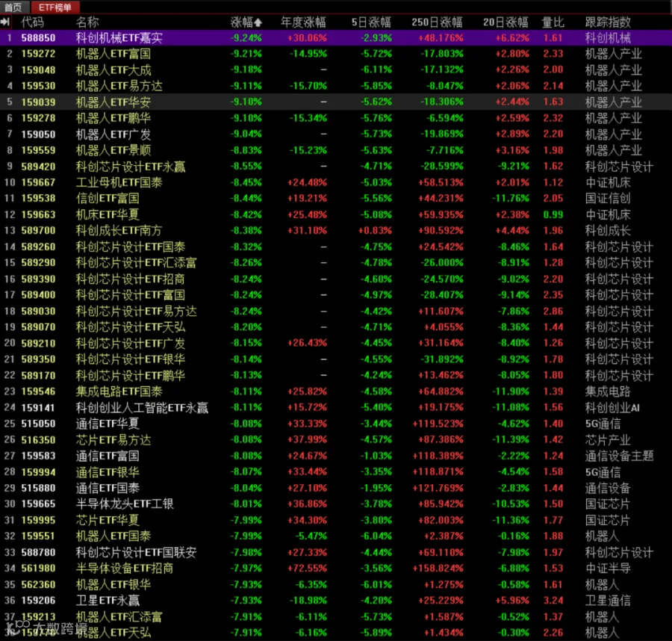Sort by the 涨幅 column header
This screenshot has width=672, height=641.
tap(242, 22)
